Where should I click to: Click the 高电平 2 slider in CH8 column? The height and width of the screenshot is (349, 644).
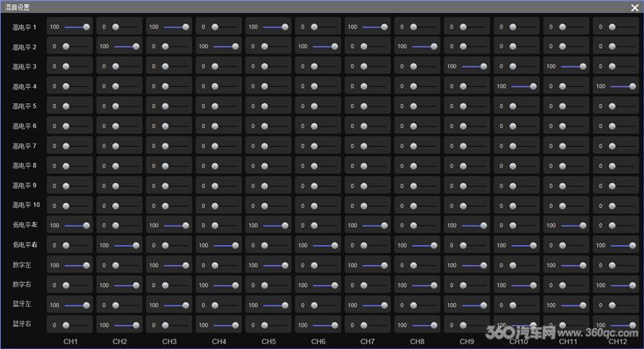(x=425, y=47)
